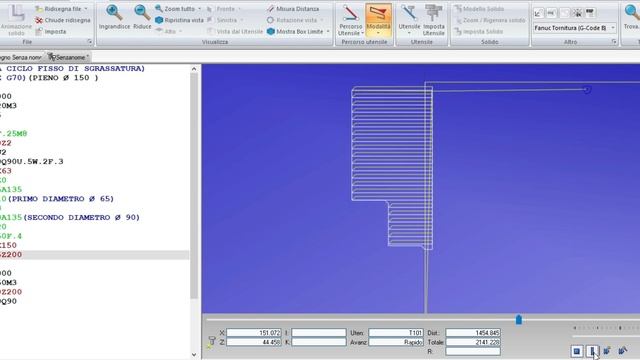
Task: Click the Z coordinate field
Action: click(x=254, y=342)
